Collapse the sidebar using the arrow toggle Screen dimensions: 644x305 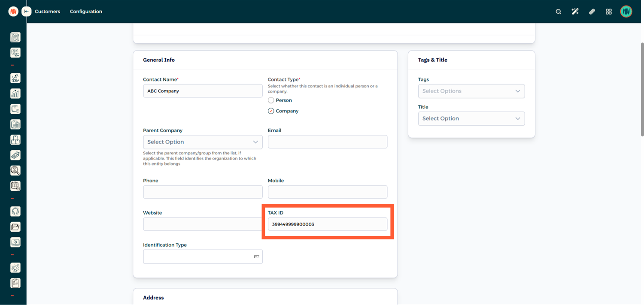coord(27,12)
